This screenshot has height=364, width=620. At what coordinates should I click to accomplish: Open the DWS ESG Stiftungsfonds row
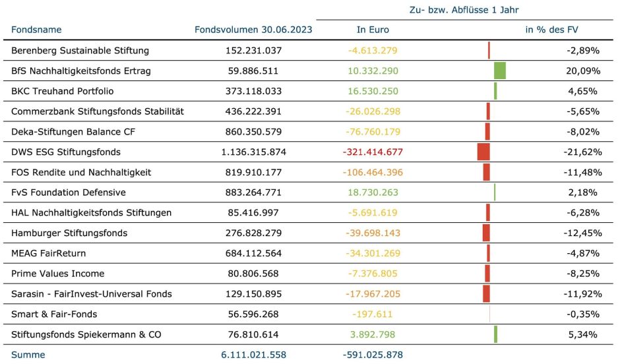pos(66,152)
